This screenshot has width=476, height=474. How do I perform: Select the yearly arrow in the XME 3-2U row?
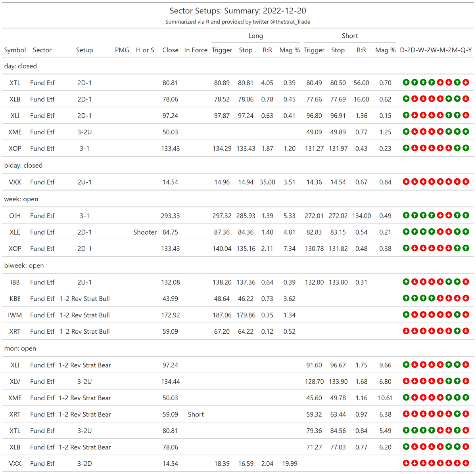pyautogui.click(x=466, y=132)
